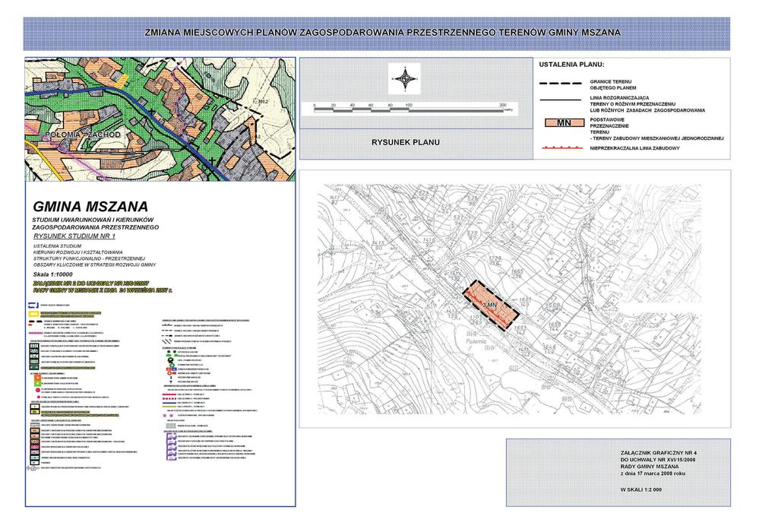Image resolution: width=778 pixels, height=532 pixels.
Task: Select the 'USTALENIA STUDIUM' italic line
Action: coord(57,246)
